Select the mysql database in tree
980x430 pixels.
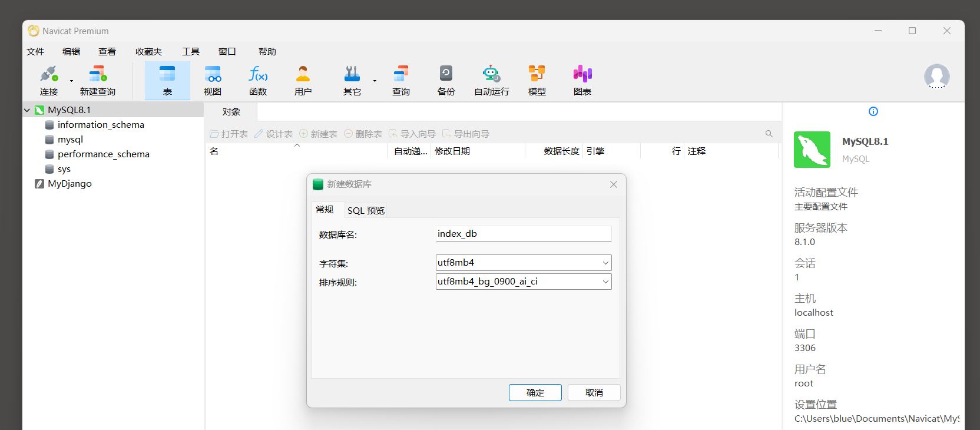[x=70, y=140]
